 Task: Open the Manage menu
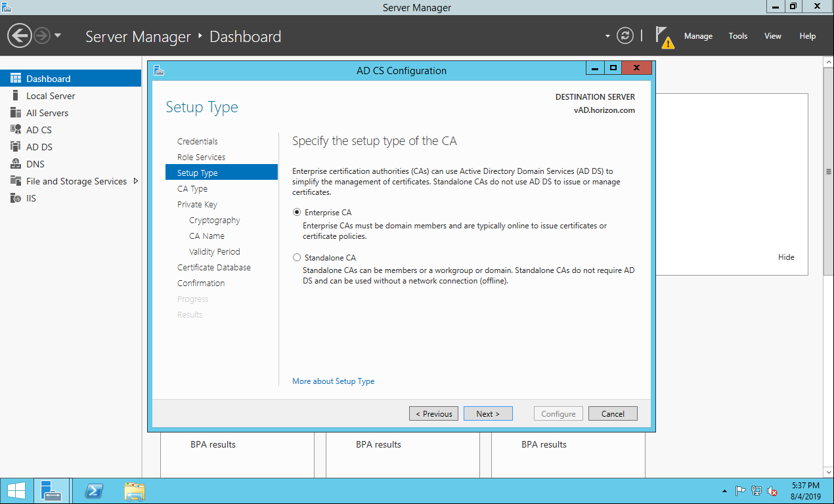coord(697,36)
